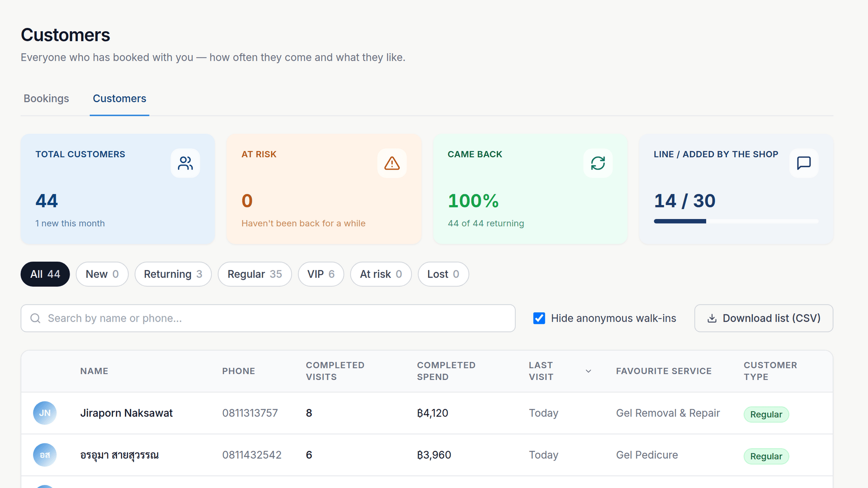Open customer Jiraporn Naksawat
The image size is (868, 488).
pyautogui.click(x=126, y=413)
